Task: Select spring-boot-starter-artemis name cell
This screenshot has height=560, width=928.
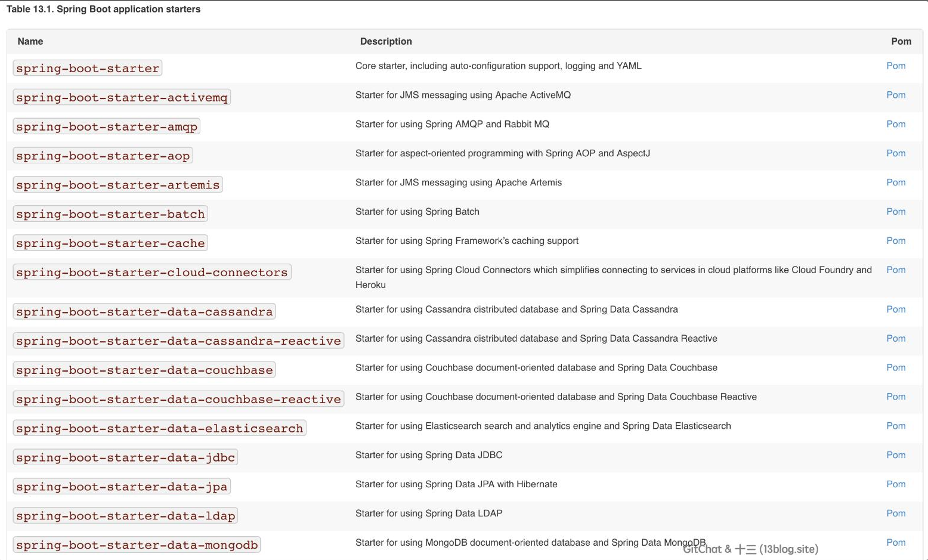Action: tap(117, 185)
